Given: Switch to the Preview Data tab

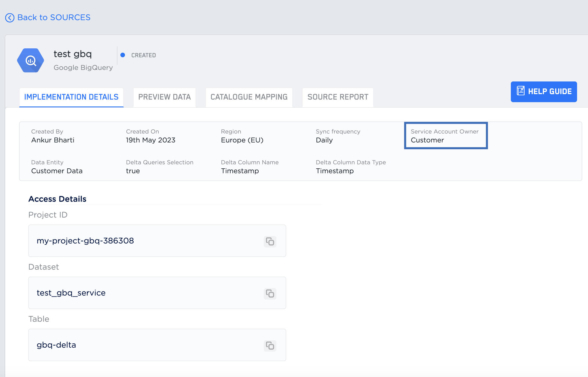Looking at the screenshot, I should pyautogui.click(x=164, y=97).
